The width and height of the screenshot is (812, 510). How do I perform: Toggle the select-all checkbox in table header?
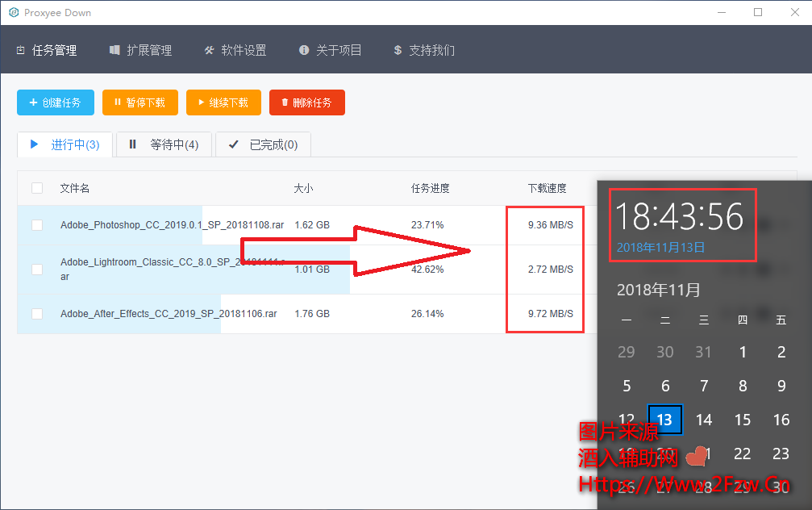[37, 188]
